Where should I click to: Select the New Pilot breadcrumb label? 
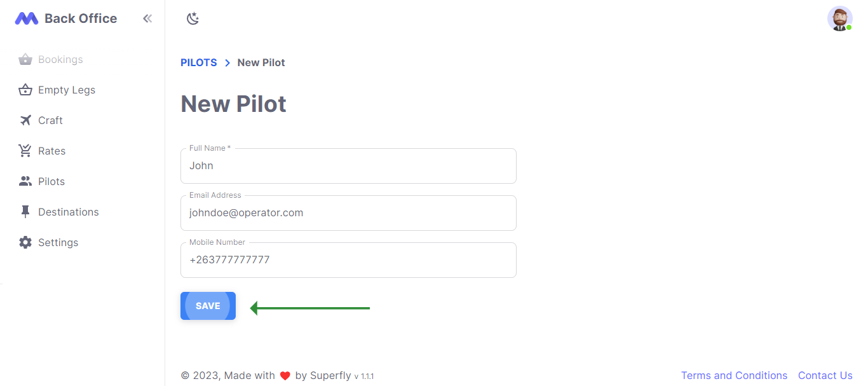tap(261, 62)
